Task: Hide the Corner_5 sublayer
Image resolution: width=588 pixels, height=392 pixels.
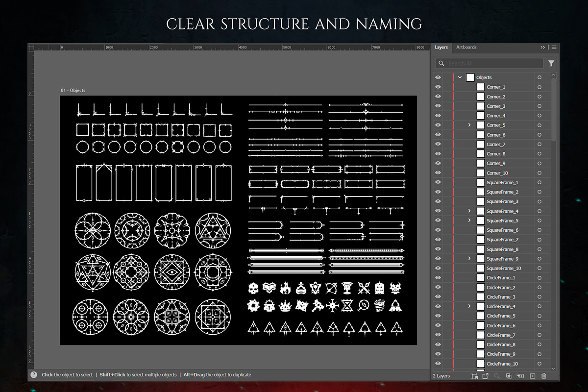Action: click(438, 125)
